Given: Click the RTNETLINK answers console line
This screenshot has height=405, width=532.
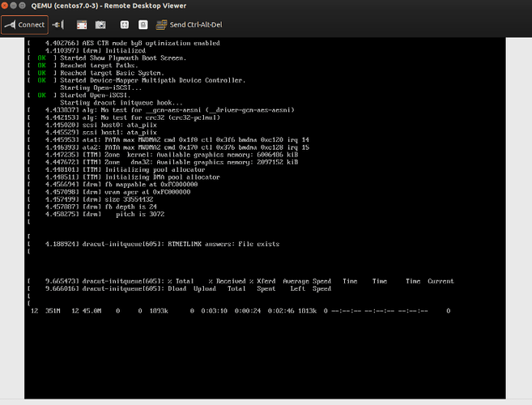Looking at the screenshot, I should tap(162, 243).
